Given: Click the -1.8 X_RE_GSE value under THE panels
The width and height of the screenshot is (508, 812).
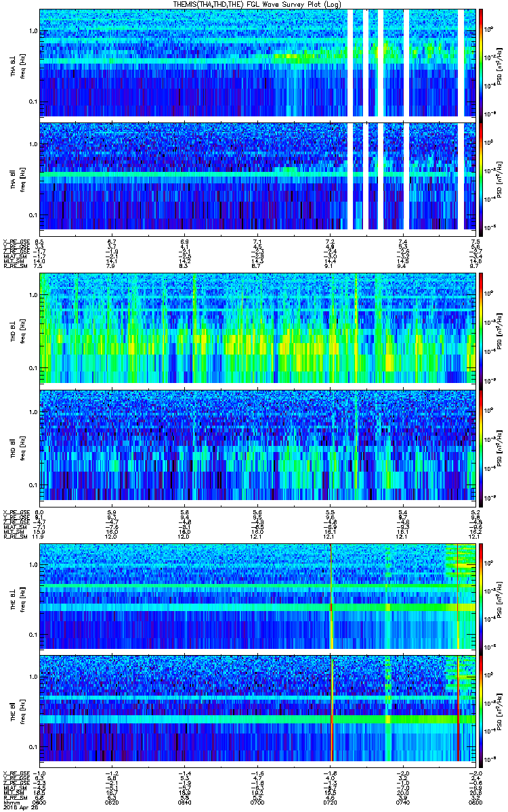Looking at the screenshot, I should (331, 773).
